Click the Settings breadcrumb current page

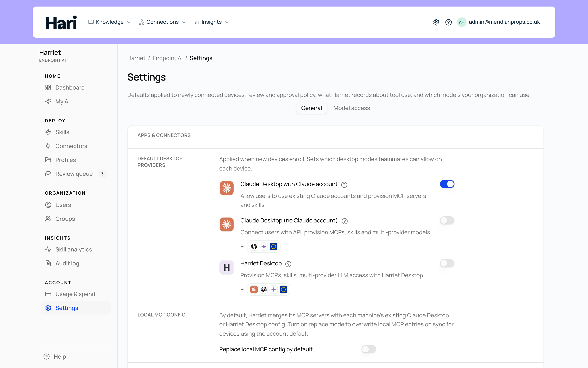point(201,58)
